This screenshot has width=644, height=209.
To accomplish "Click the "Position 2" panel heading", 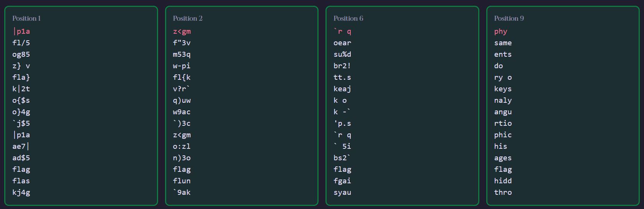I will pyautogui.click(x=187, y=18).
